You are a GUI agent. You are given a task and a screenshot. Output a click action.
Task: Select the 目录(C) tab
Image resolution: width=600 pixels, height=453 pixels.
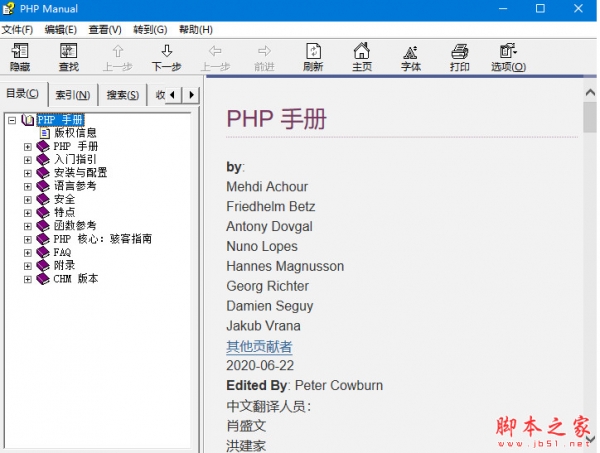click(x=23, y=93)
